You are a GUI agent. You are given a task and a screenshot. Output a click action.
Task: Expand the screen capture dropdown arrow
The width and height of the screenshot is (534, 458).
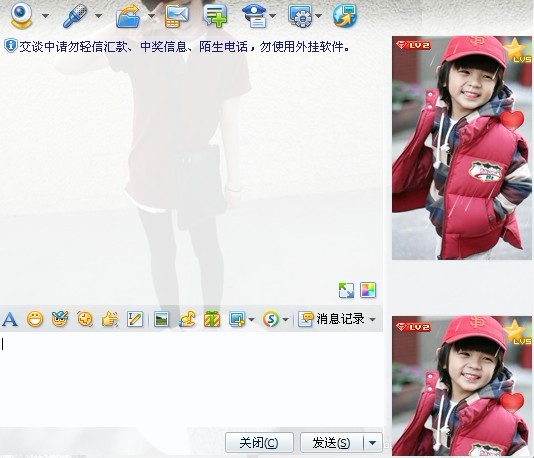tap(251, 320)
